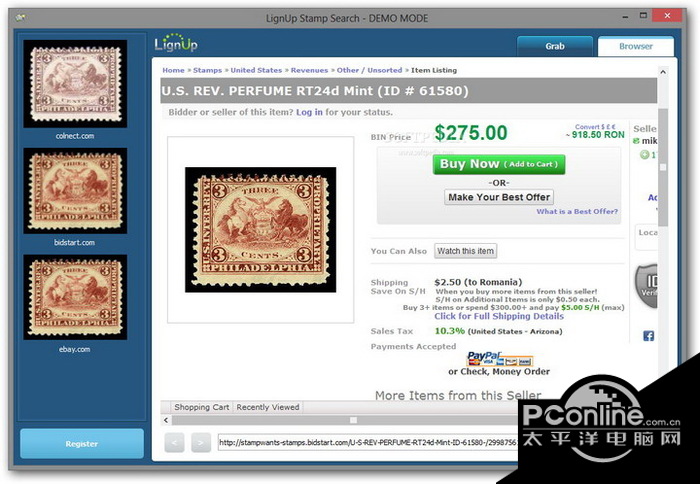Click the app icon in title bar
The image size is (700, 484).
(20, 18)
